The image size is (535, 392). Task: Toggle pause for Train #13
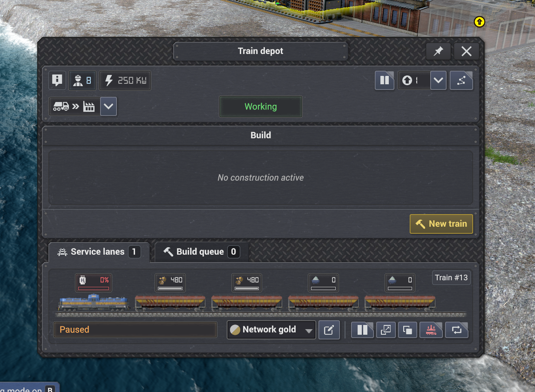point(362,330)
